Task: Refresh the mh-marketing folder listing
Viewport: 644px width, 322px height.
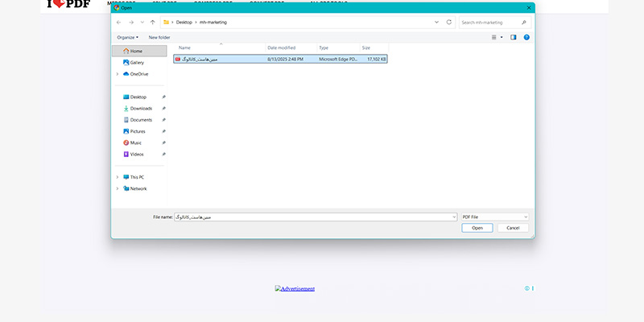Action: (x=448, y=22)
